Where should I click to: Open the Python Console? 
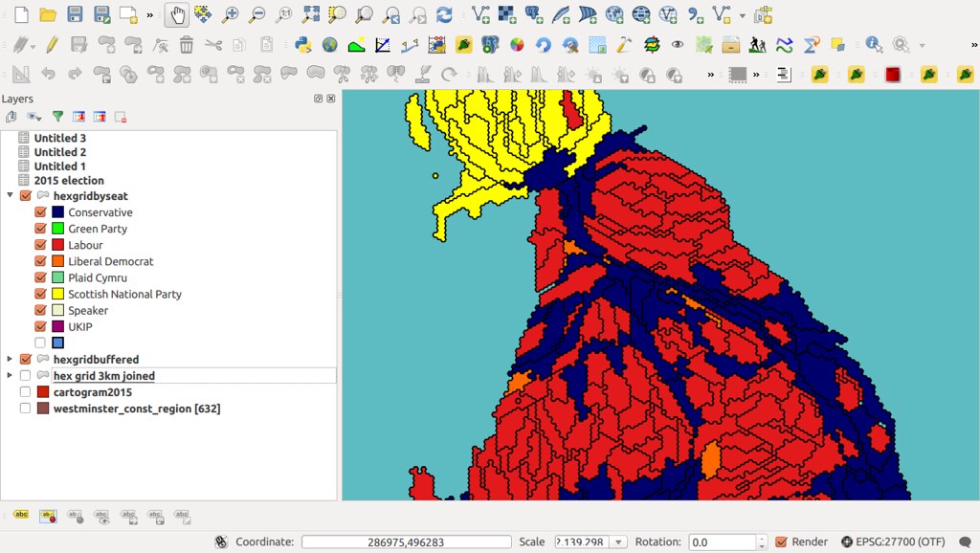pyautogui.click(x=303, y=42)
